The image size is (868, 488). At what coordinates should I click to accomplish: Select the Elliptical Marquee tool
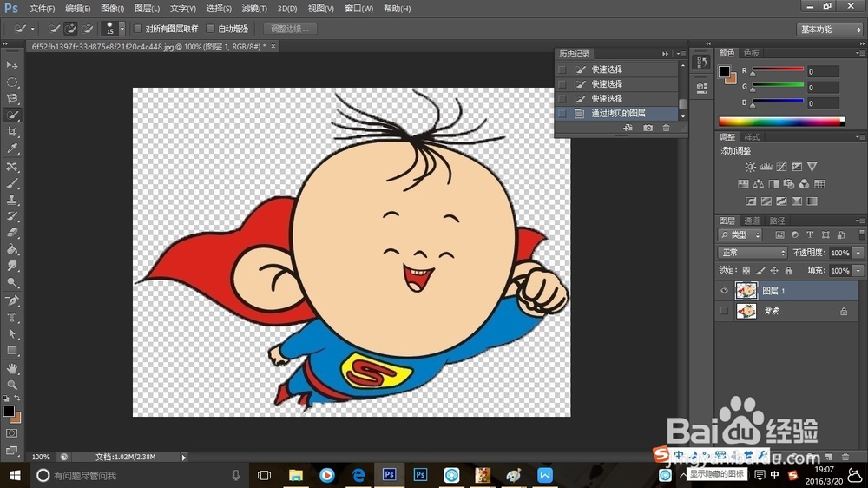pos(11,82)
